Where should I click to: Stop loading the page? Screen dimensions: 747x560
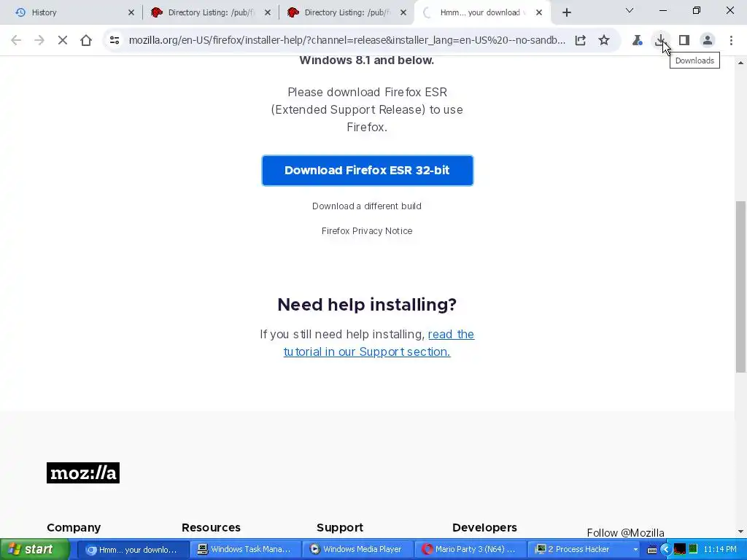pos(63,41)
